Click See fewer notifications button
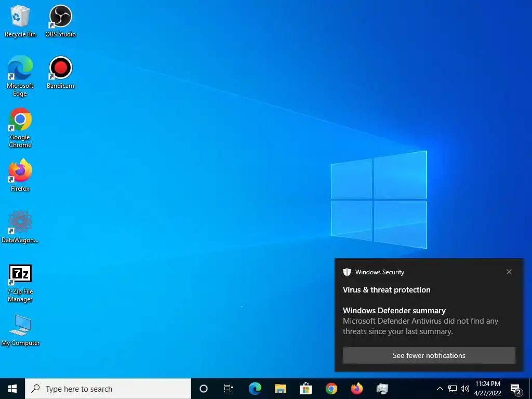This screenshot has height=399, width=532. 429,355
